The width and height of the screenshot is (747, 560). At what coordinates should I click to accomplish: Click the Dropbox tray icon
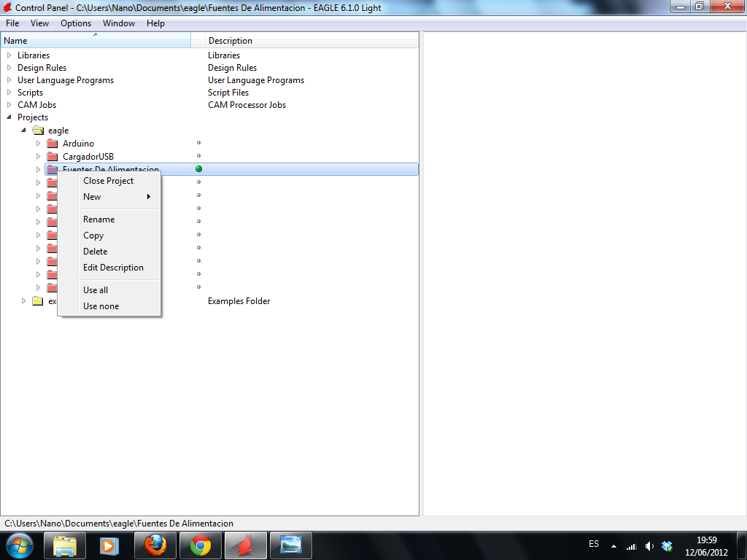(667, 546)
